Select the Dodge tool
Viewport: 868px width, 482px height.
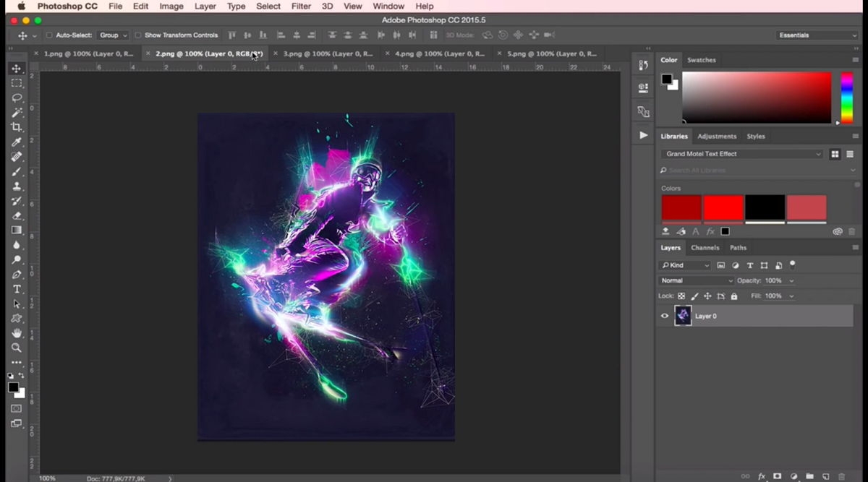(17, 259)
